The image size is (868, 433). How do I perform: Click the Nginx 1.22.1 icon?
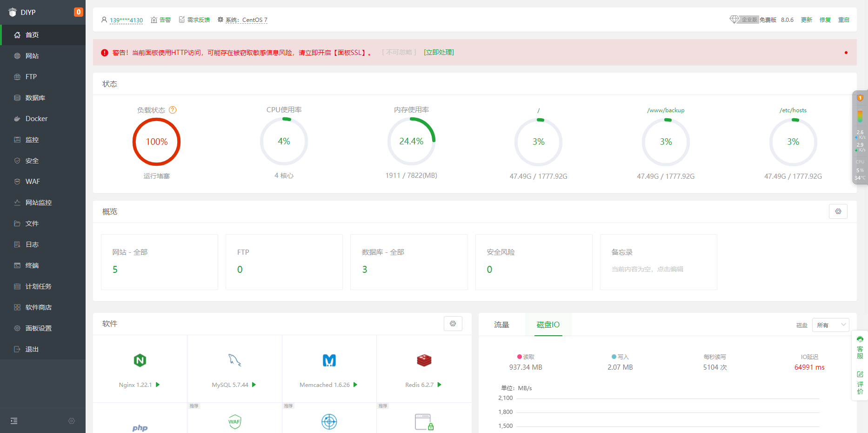[x=140, y=360]
